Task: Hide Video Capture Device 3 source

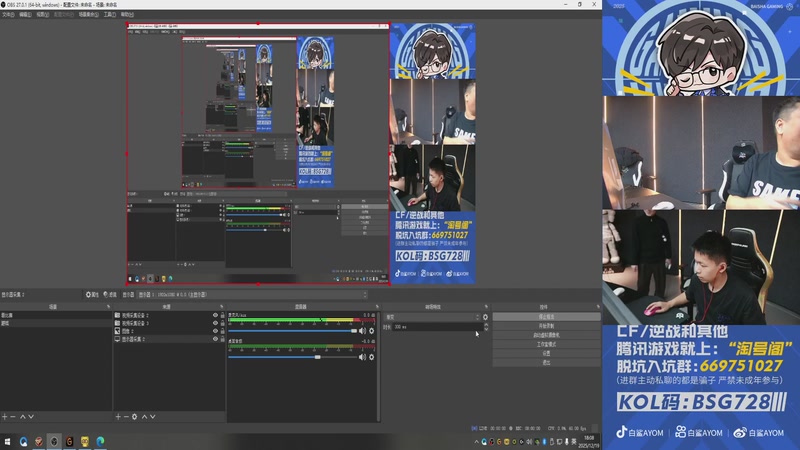Action: pos(215,323)
